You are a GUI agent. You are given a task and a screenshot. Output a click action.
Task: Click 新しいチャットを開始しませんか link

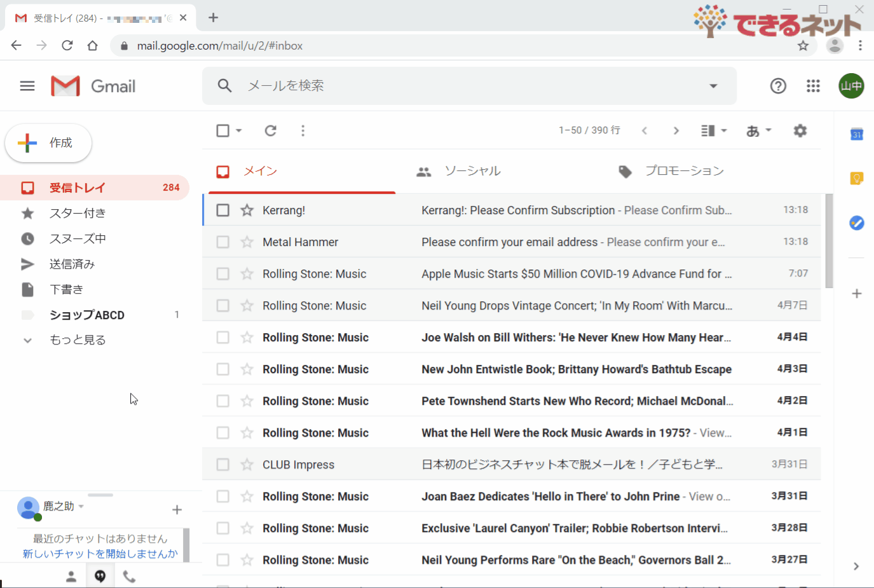[100, 554]
